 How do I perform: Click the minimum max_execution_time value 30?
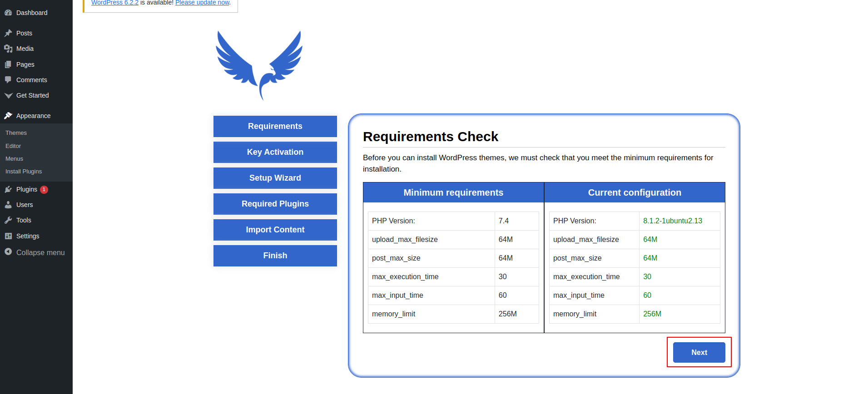tap(503, 277)
